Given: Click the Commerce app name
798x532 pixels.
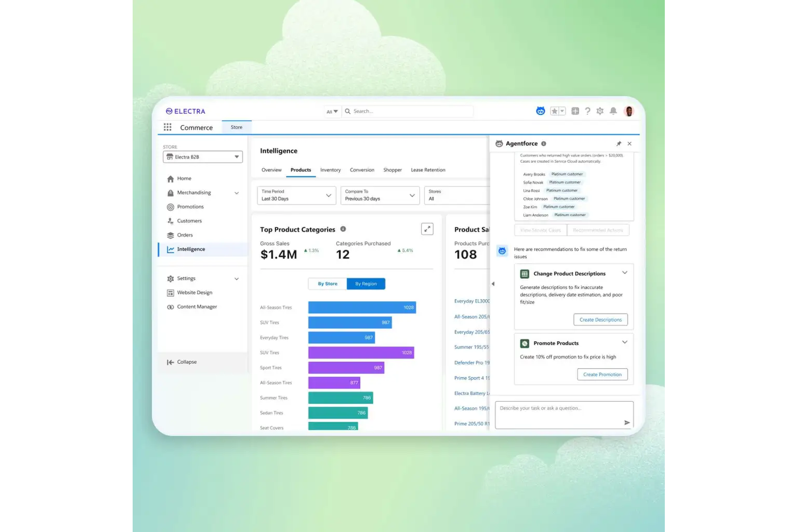Looking at the screenshot, I should point(196,128).
